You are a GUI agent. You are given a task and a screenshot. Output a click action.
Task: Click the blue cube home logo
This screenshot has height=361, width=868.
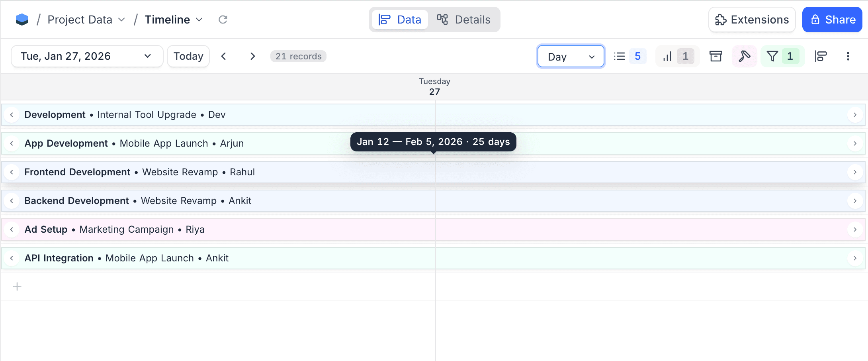22,20
